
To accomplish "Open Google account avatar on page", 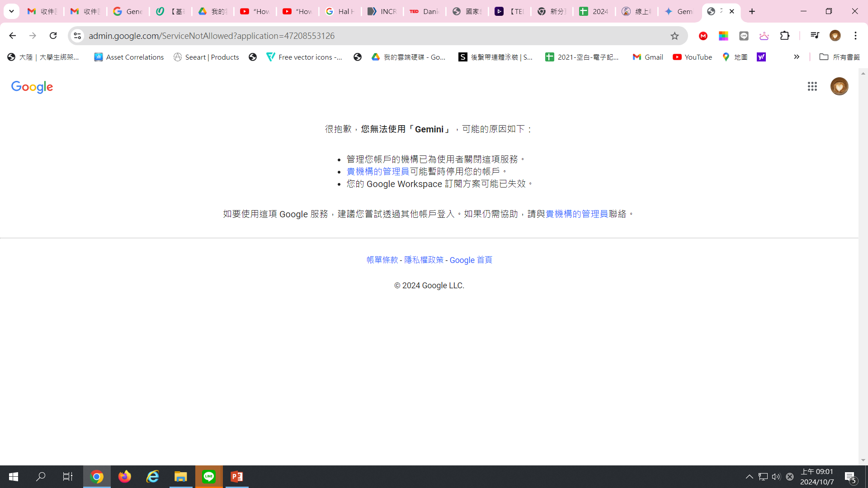I will coord(840,86).
